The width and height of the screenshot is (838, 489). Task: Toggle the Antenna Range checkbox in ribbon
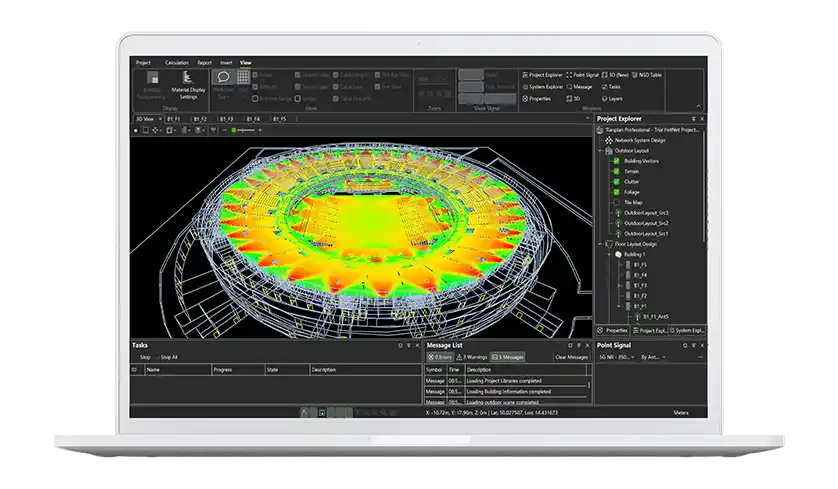255,98
